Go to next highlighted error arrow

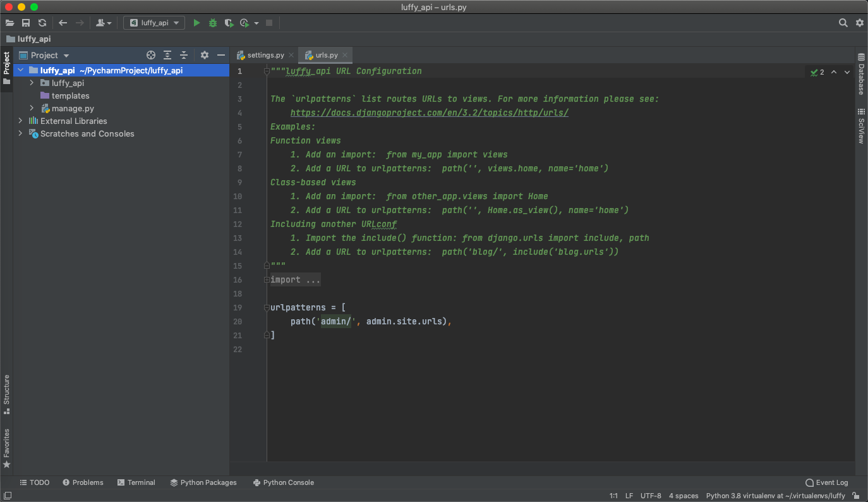pos(847,72)
